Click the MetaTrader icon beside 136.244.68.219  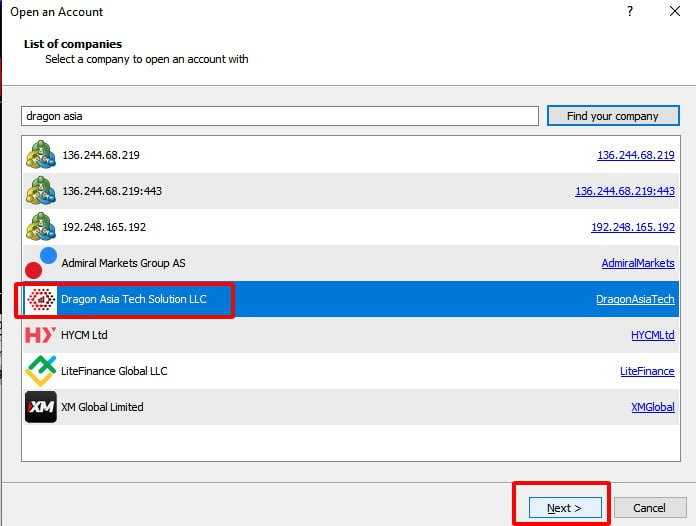coord(41,154)
